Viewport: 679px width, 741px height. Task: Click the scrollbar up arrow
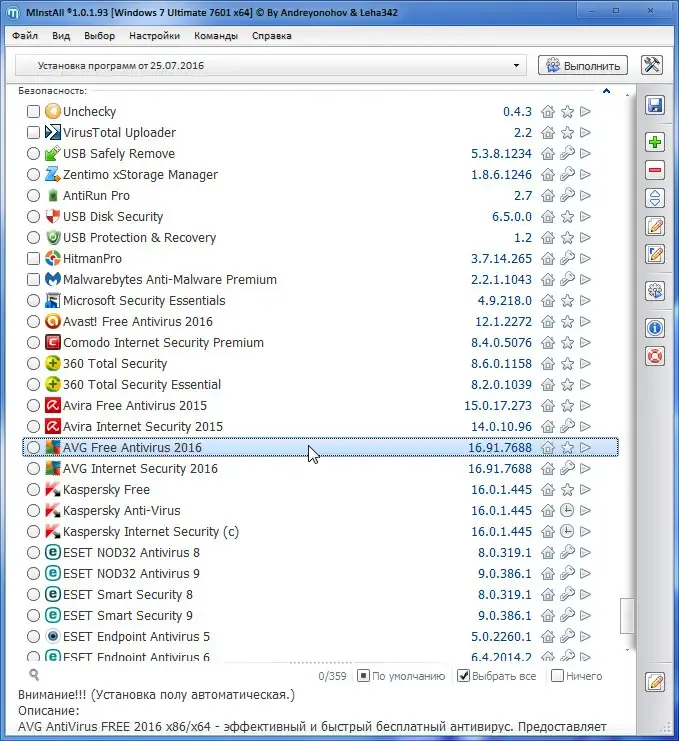(627, 95)
